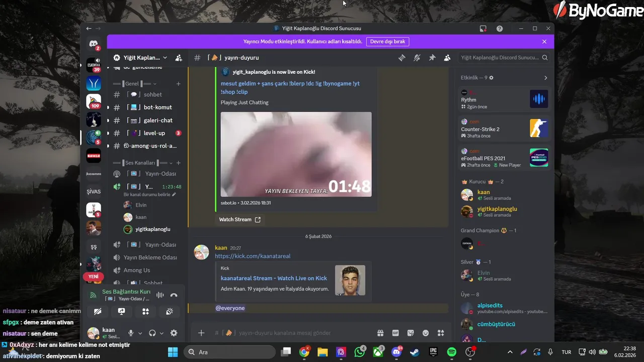Disconnect from voice with hang-up icon
The height and width of the screenshot is (362, 644).
(x=174, y=295)
